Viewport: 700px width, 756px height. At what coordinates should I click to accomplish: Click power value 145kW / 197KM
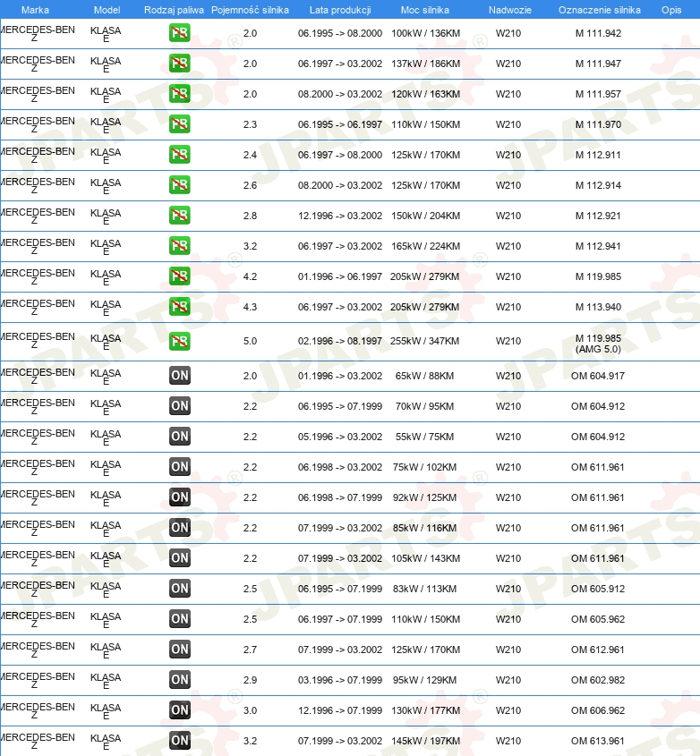coord(425,741)
